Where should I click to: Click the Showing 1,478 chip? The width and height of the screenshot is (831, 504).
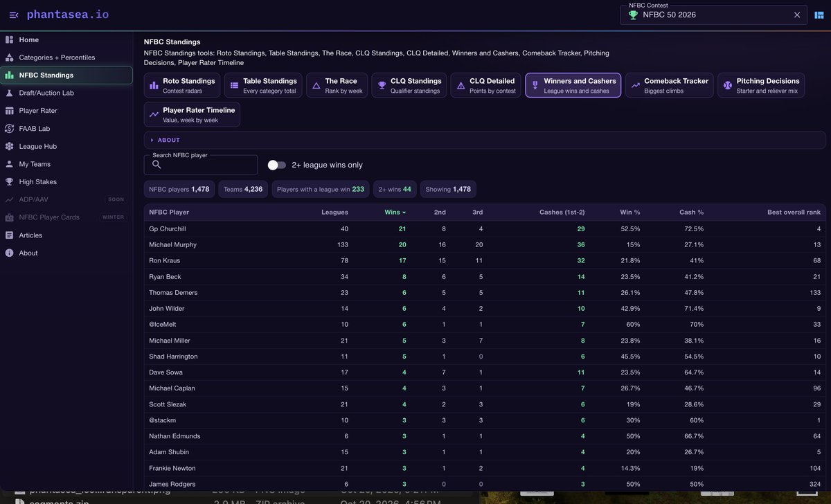point(448,189)
